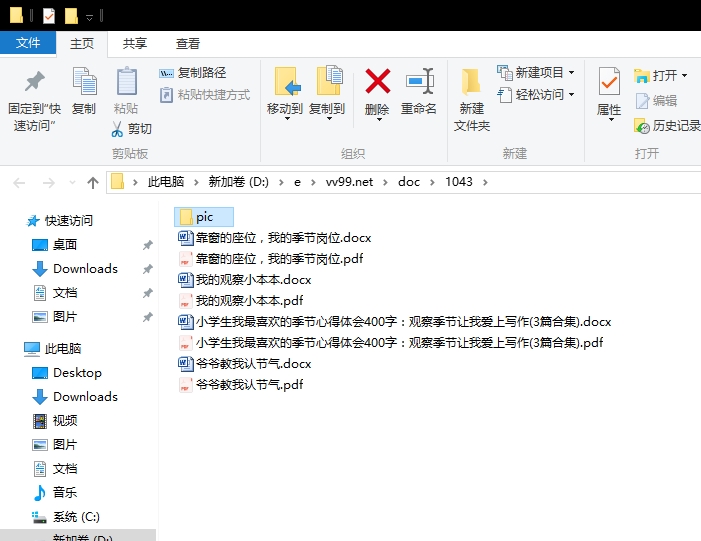
Task: Click 1043 in the address path
Action: 459,182
